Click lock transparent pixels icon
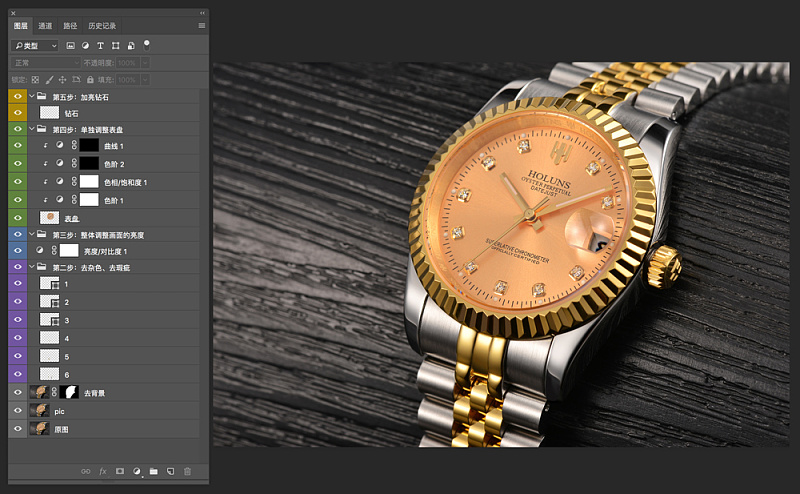This screenshot has height=494, width=800. click(35, 80)
